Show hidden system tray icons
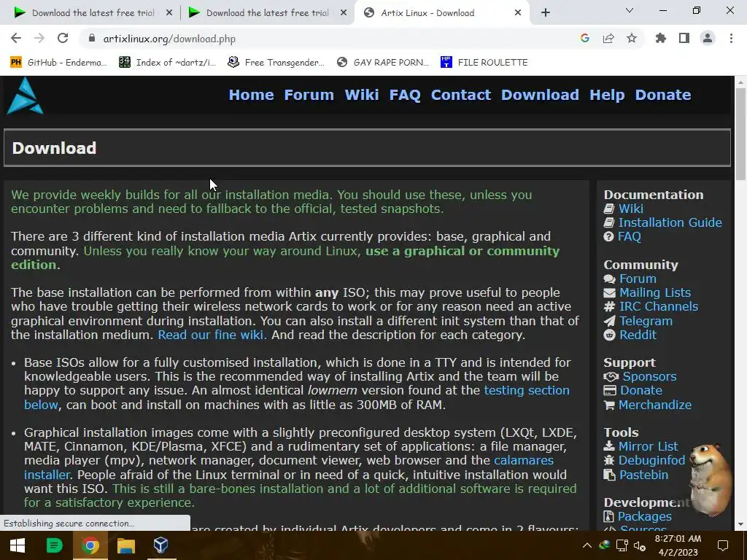The width and height of the screenshot is (747, 560). [587, 545]
